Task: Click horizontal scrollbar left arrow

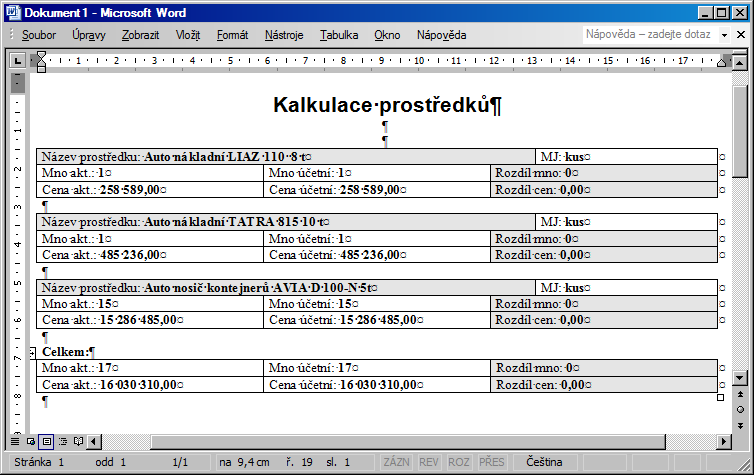Action: [x=94, y=441]
